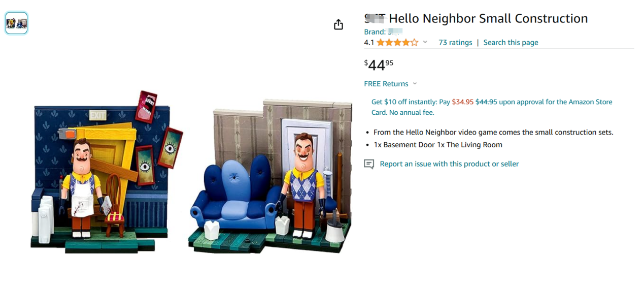Expand the ratings breakdown chevron
This screenshot has width=644, height=287.
pos(425,42)
